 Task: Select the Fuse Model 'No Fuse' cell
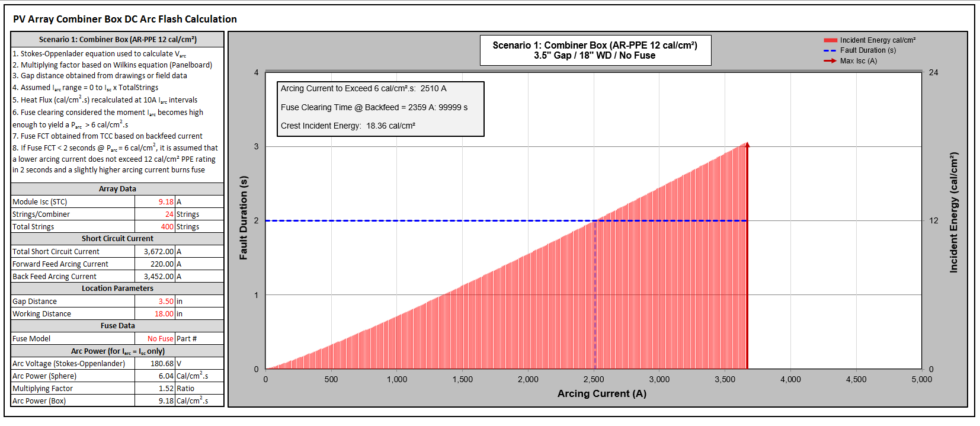click(x=160, y=339)
